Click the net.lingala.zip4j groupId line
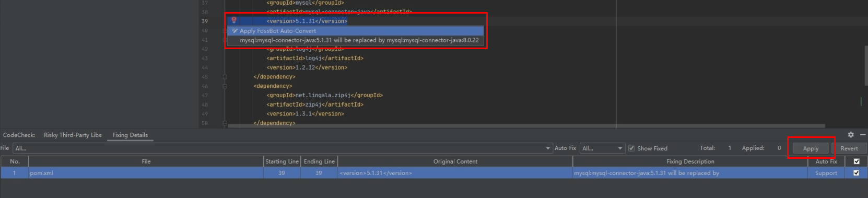Screen dimensions: 868x198 324,95
